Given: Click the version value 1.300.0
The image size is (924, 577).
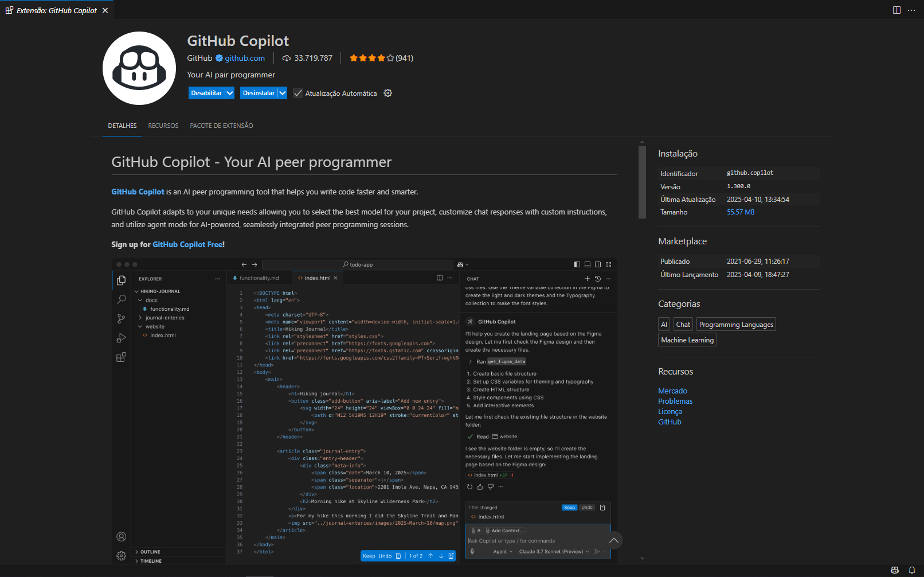Looking at the screenshot, I should 738,186.
